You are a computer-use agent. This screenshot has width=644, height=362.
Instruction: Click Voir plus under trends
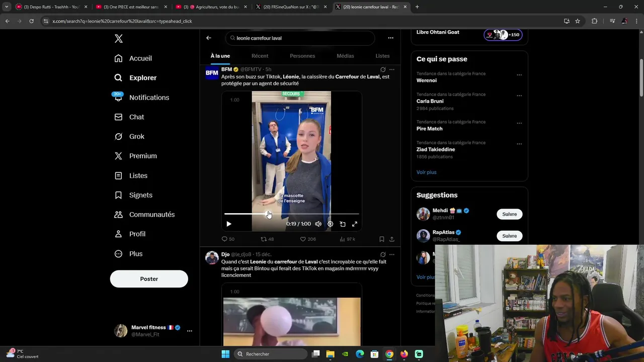point(426,172)
